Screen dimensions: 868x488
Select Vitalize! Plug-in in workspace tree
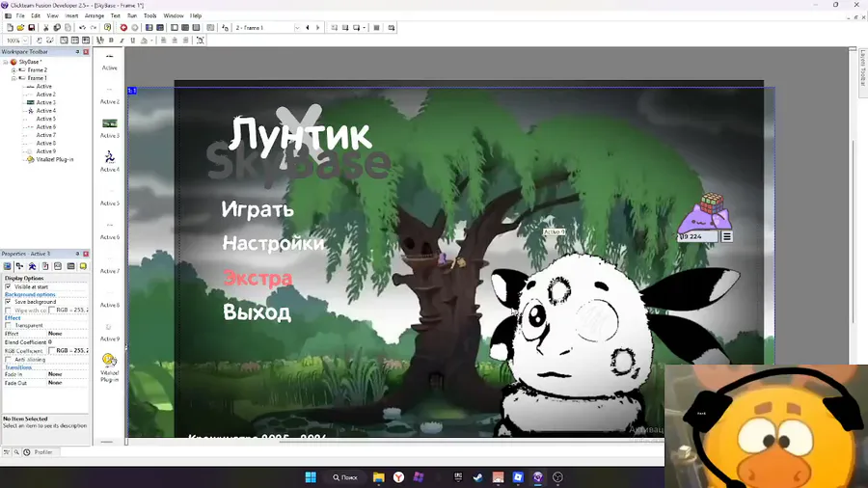tap(54, 159)
